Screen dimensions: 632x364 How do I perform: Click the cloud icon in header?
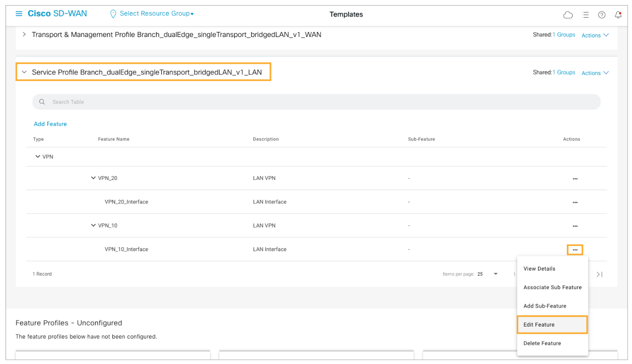[568, 15]
